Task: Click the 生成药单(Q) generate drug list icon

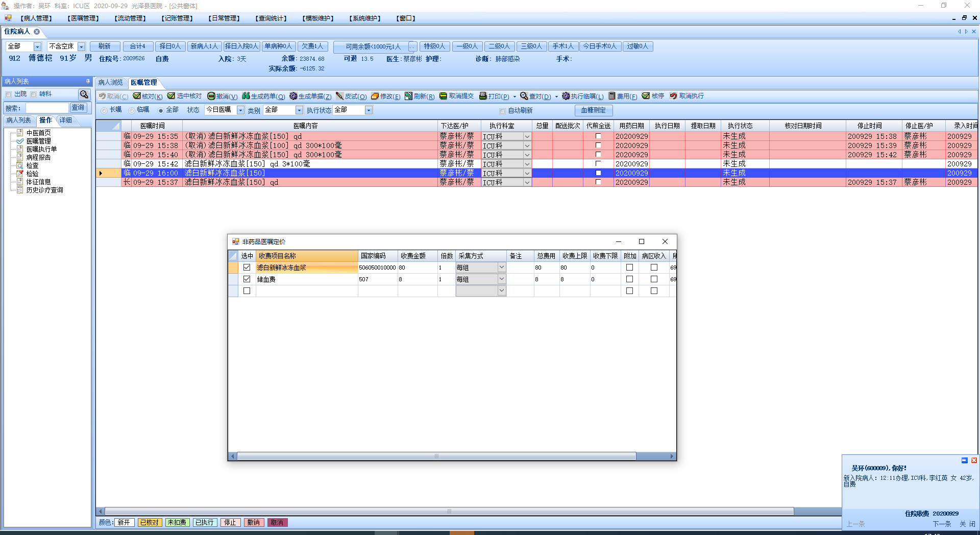Action: (246, 96)
